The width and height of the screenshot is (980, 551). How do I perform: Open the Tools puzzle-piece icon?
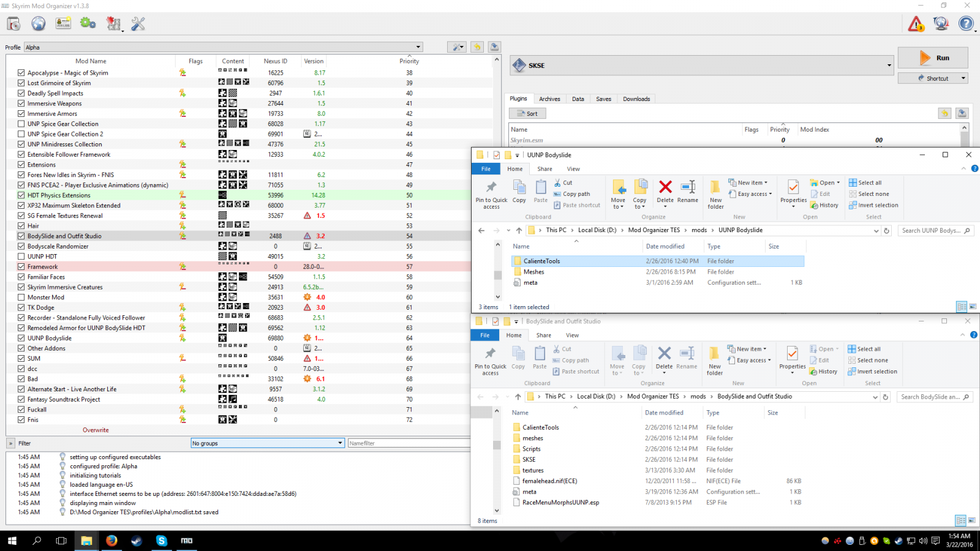click(x=113, y=24)
